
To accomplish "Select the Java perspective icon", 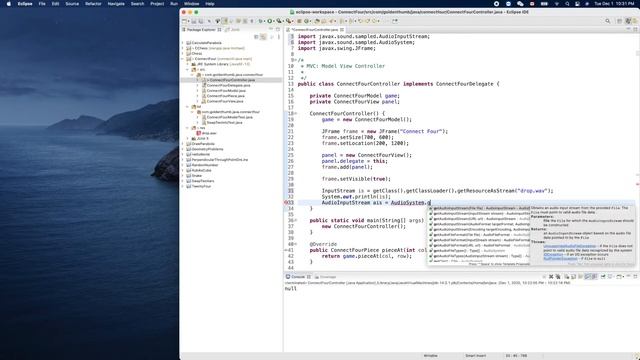I will [x=628, y=21].
